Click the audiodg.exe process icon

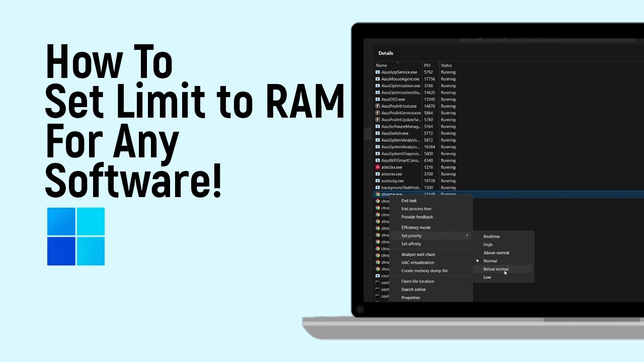coord(377,180)
